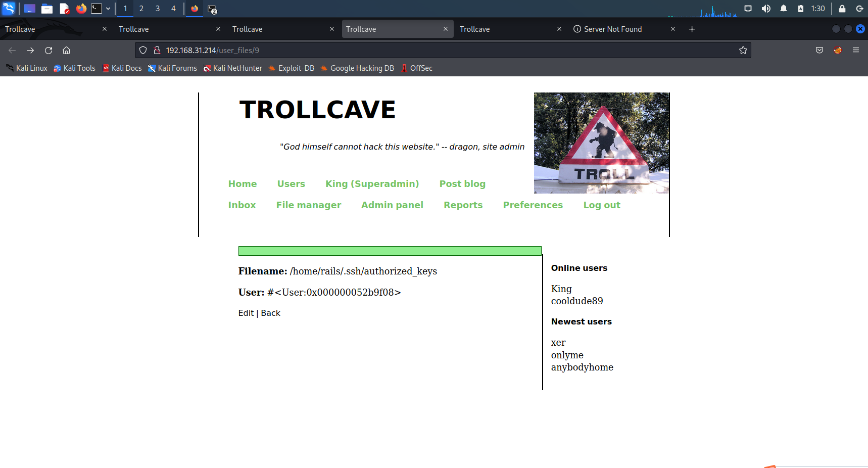This screenshot has width=868, height=468.
Task: Click newest user anybodyhome
Action: (582, 367)
